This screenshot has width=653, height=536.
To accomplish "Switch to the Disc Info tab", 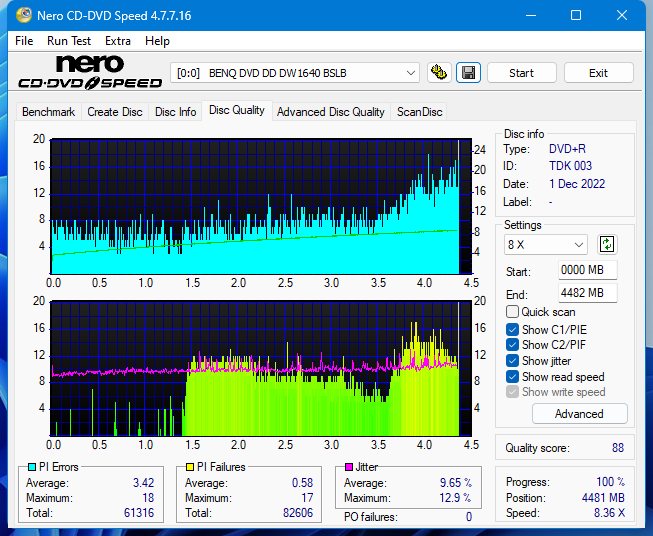I will click(175, 112).
